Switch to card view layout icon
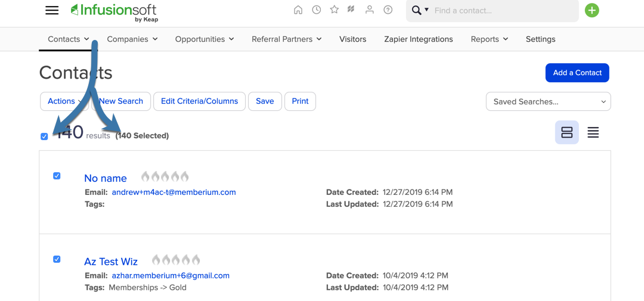Screen dimensions: 644x301 click(567, 132)
